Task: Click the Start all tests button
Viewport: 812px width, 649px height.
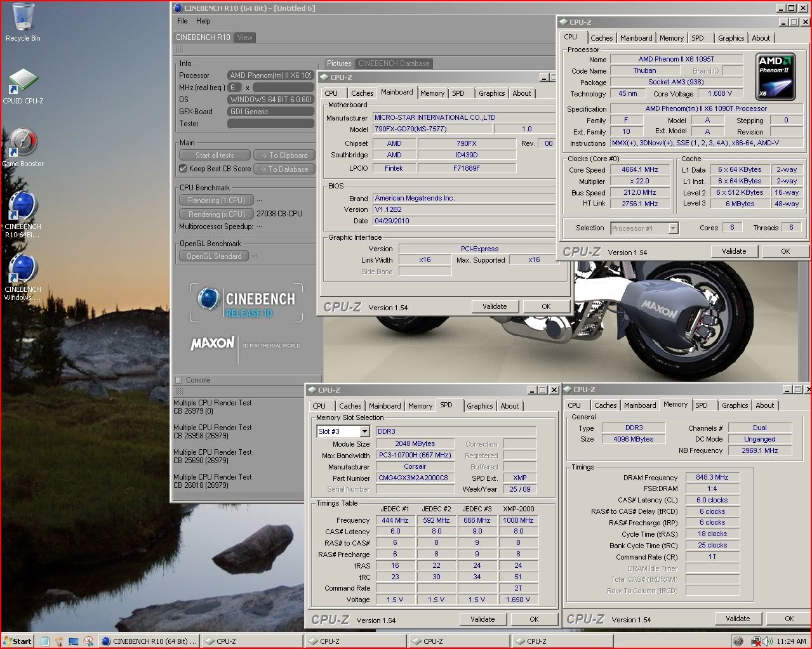Action: 215,155
